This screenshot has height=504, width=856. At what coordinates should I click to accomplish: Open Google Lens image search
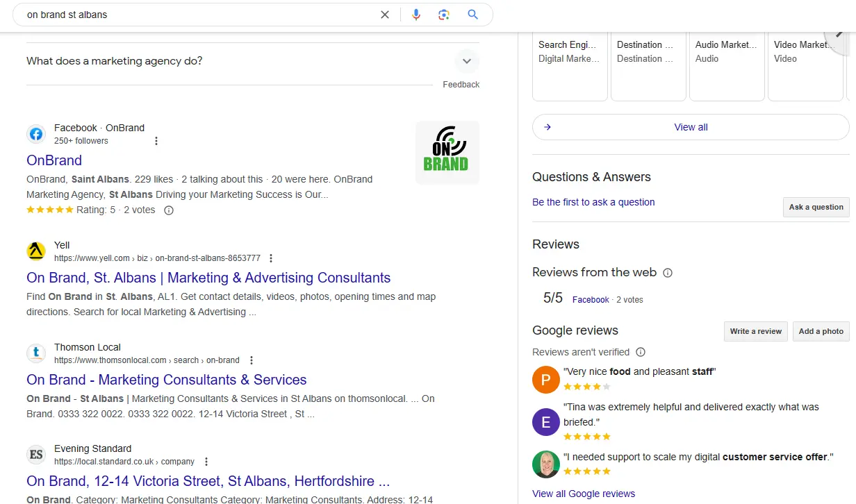point(444,14)
